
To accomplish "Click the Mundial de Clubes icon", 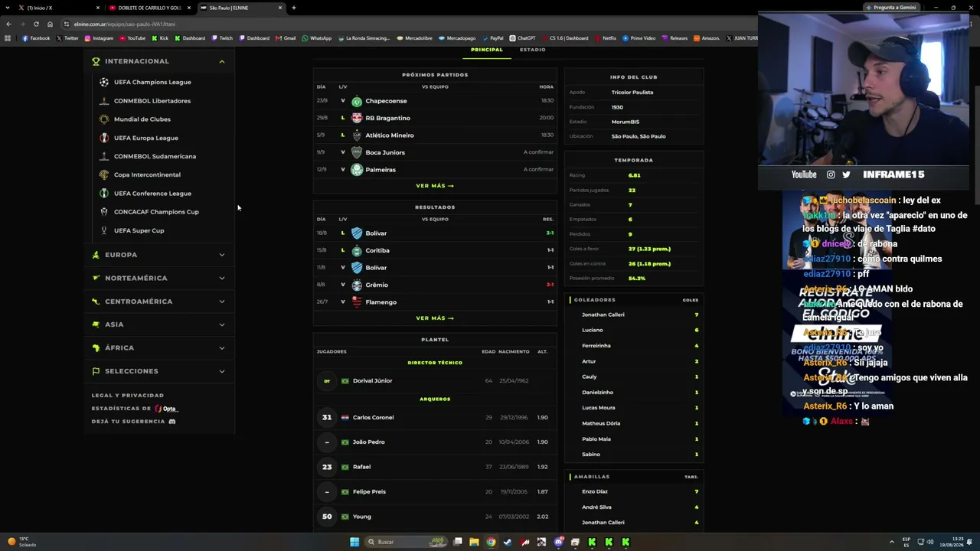I will coord(104,119).
